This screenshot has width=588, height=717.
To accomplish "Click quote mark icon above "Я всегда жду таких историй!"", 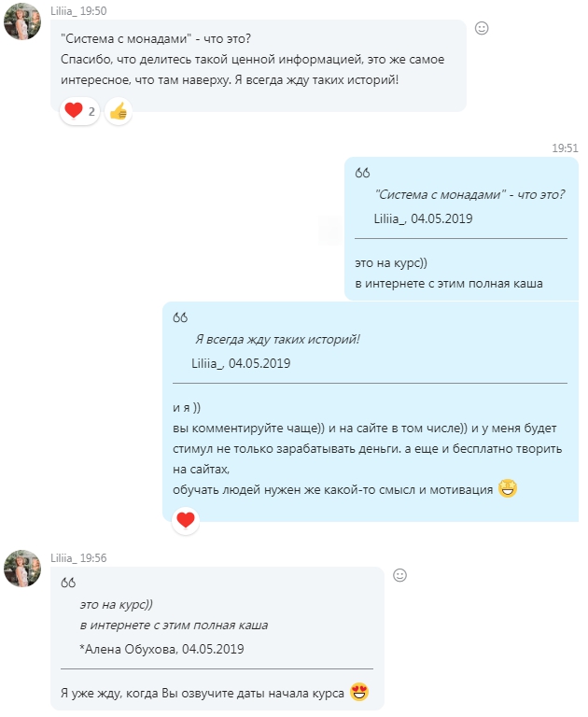I will click(181, 316).
